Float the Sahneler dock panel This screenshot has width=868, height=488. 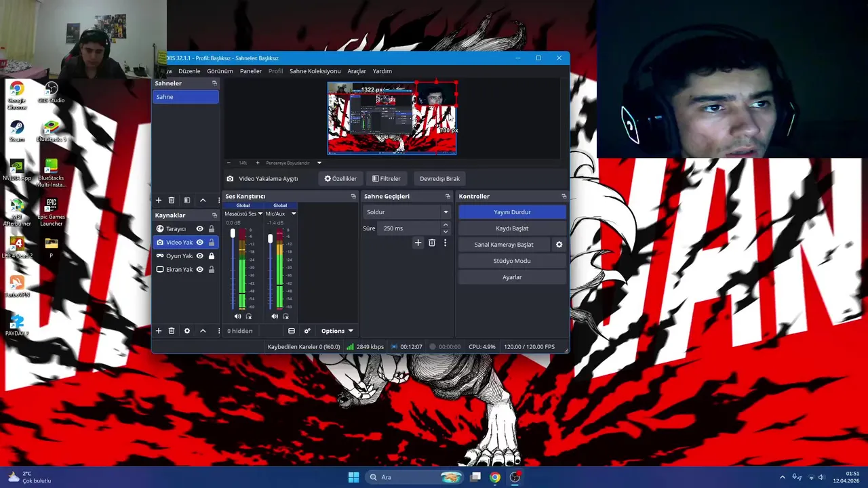(x=214, y=83)
